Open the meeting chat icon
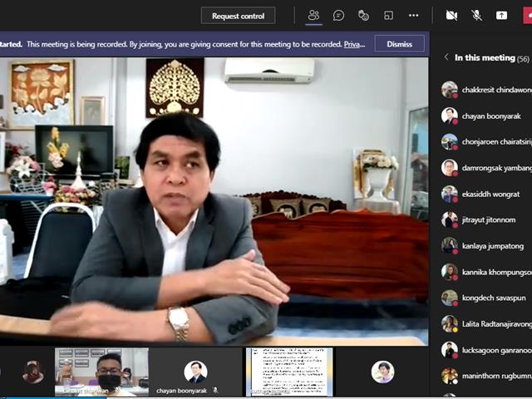Screen dimensions: 532x399 tap(338, 15)
